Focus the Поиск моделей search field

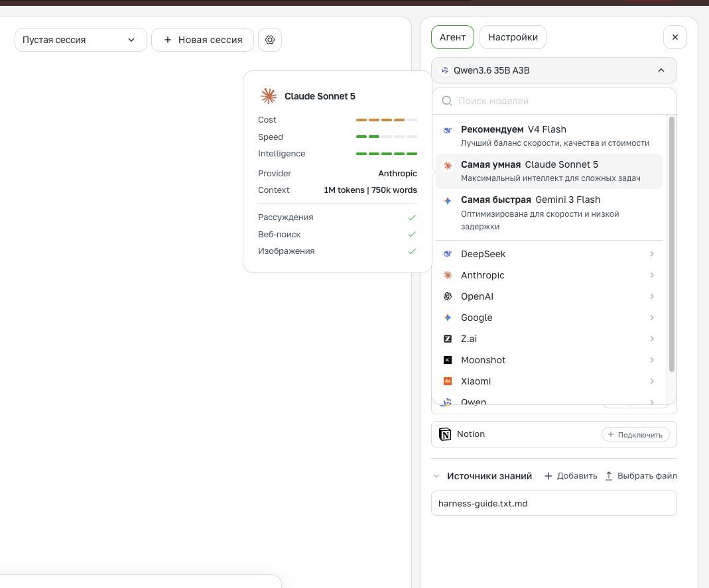click(x=554, y=101)
